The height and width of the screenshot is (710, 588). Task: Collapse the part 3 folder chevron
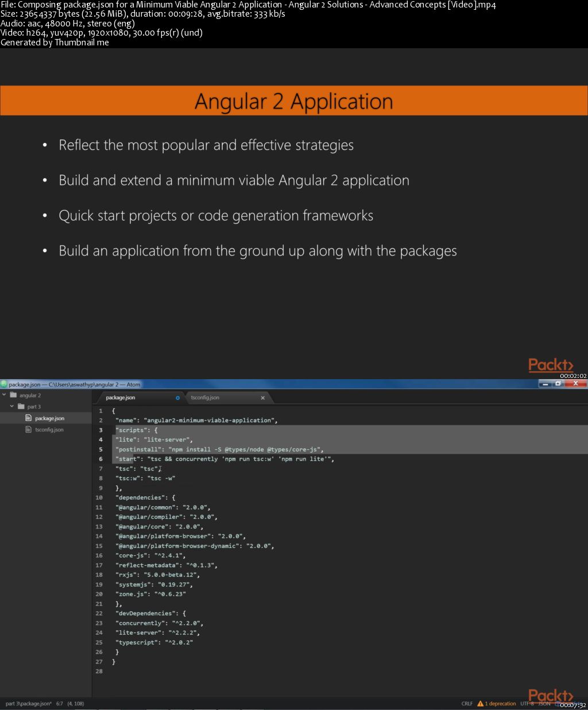12,407
